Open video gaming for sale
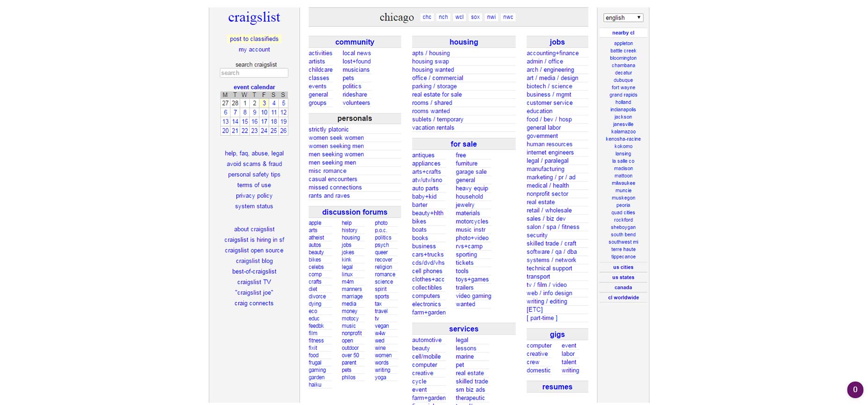868x405 pixels. pyautogui.click(x=473, y=296)
